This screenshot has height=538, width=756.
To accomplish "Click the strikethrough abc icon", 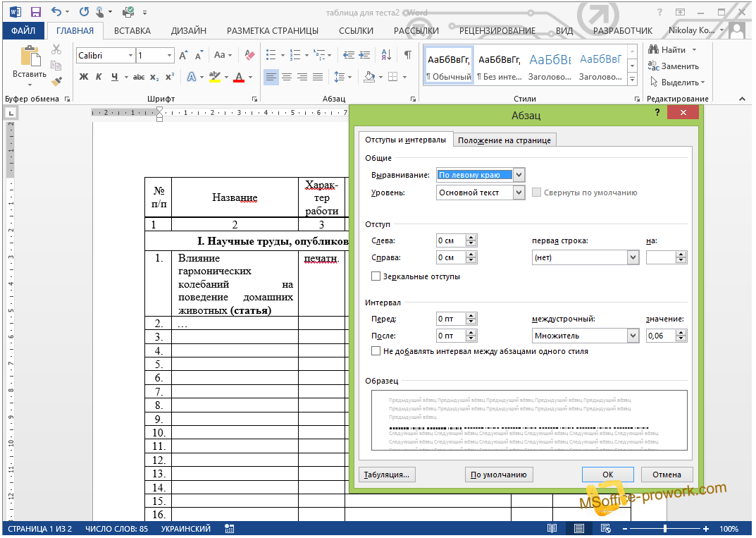I will pyautogui.click(x=139, y=77).
